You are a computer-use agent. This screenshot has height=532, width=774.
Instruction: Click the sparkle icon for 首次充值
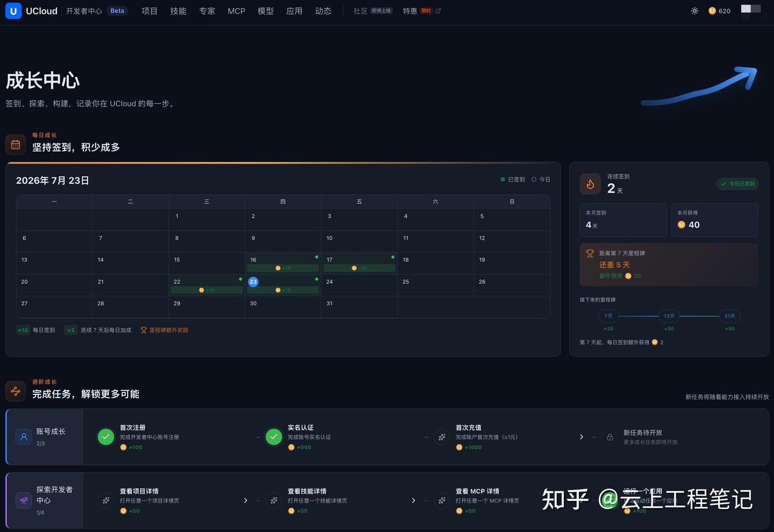[x=441, y=437]
